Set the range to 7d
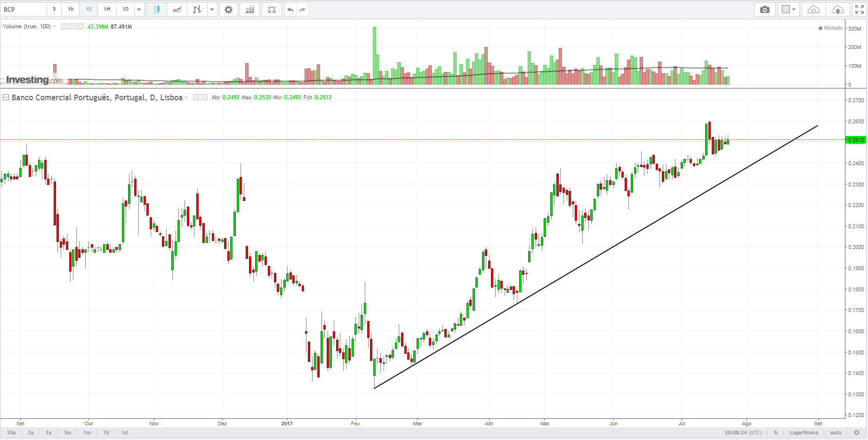The height and width of the screenshot is (440, 868). 106,432
